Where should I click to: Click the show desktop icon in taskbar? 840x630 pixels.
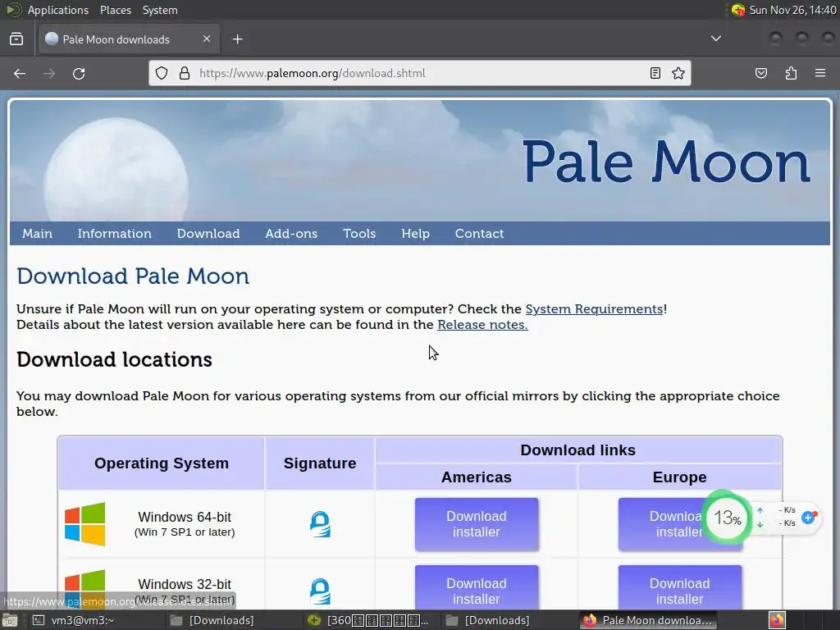tap(9, 620)
